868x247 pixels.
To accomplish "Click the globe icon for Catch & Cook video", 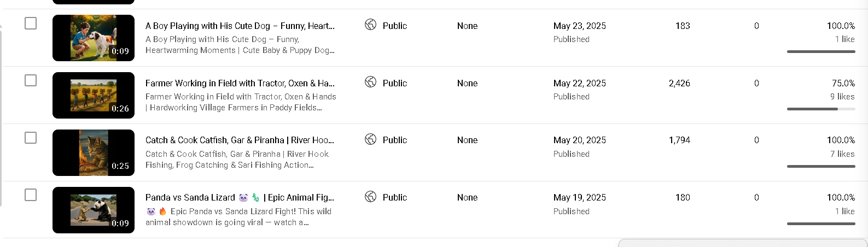I will [370, 139].
